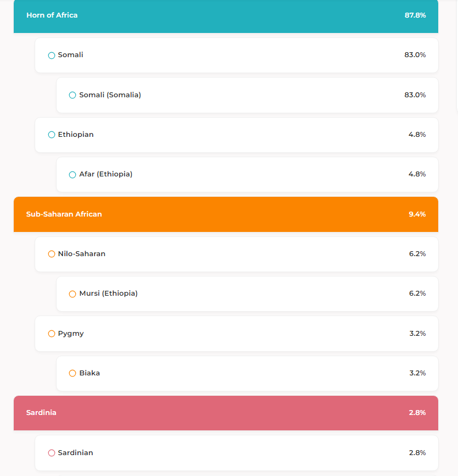
Task: Click the Biaka 3.2% percentage value
Action: pyautogui.click(x=417, y=373)
